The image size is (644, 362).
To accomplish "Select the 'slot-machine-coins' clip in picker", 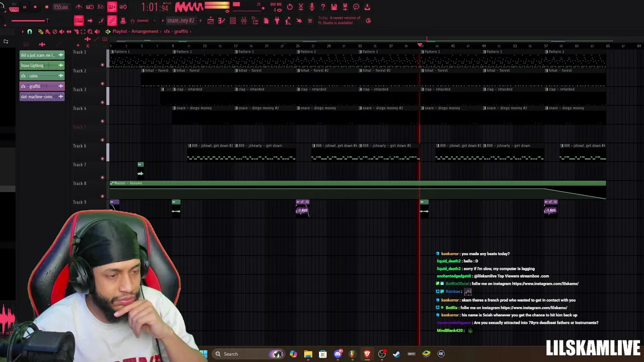I will click(42, 97).
